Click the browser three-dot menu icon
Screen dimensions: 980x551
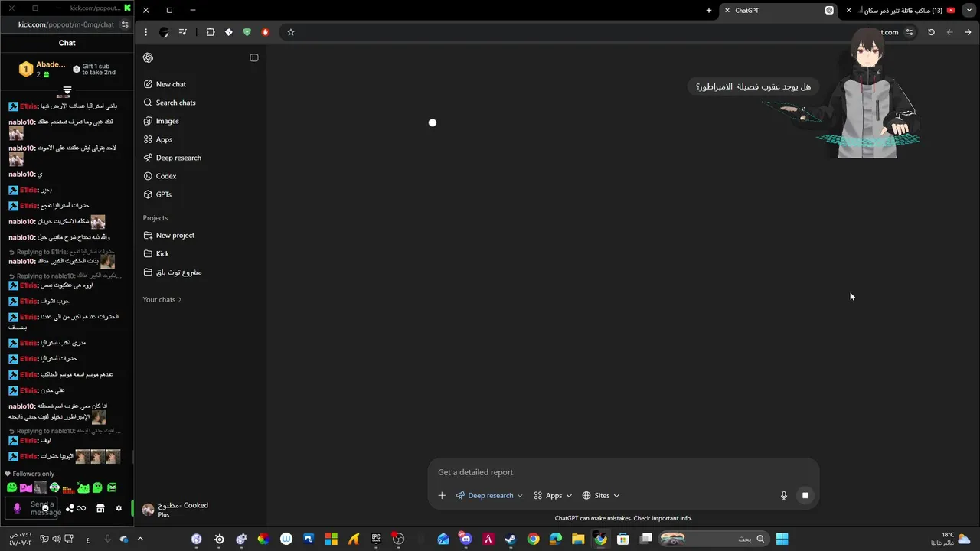pyautogui.click(x=145, y=32)
